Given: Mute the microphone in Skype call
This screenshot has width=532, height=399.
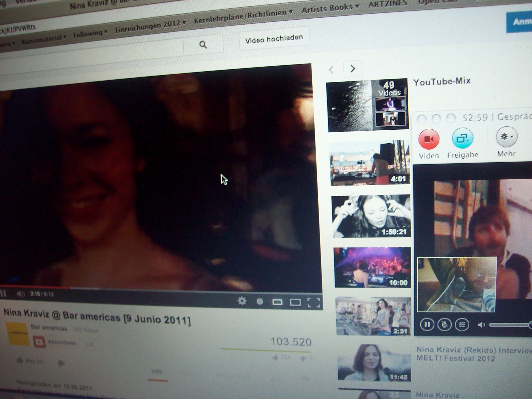Looking at the screenshot, I should tap(444, 325).
